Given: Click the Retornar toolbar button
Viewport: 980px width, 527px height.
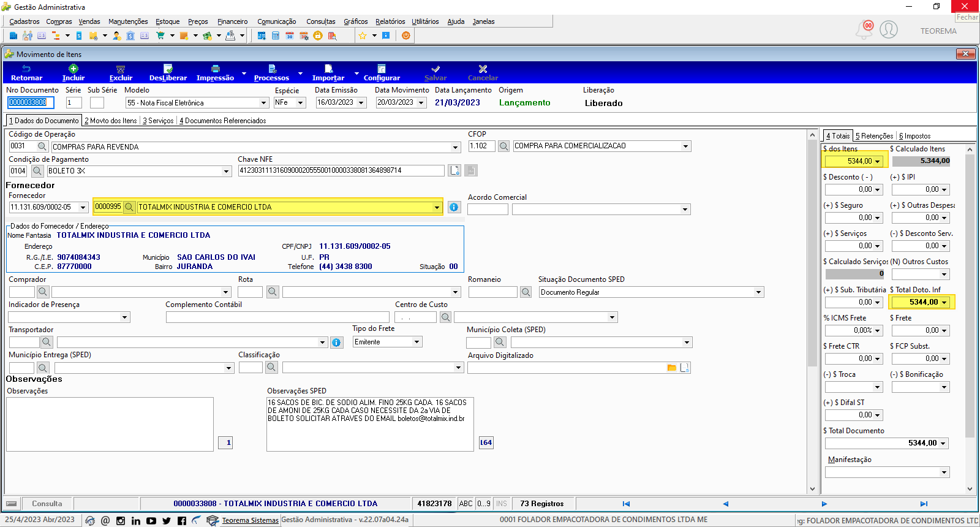Looking at the screenshot, I should 26,73.
